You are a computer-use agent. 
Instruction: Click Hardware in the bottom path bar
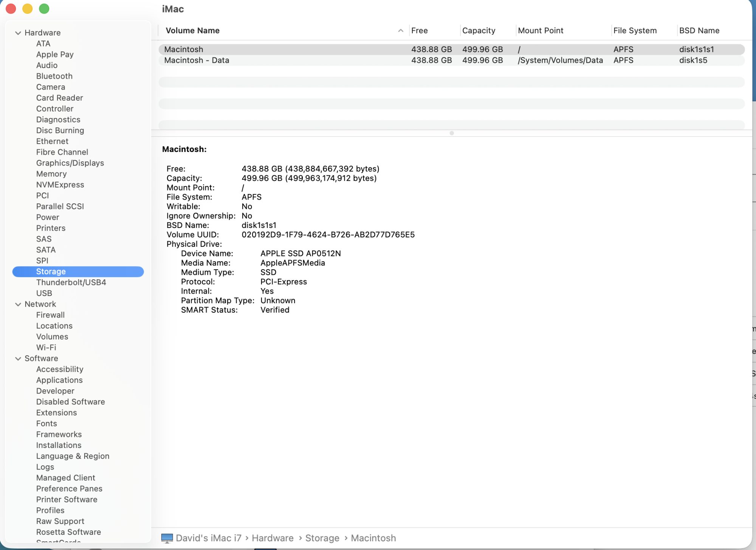273,538
